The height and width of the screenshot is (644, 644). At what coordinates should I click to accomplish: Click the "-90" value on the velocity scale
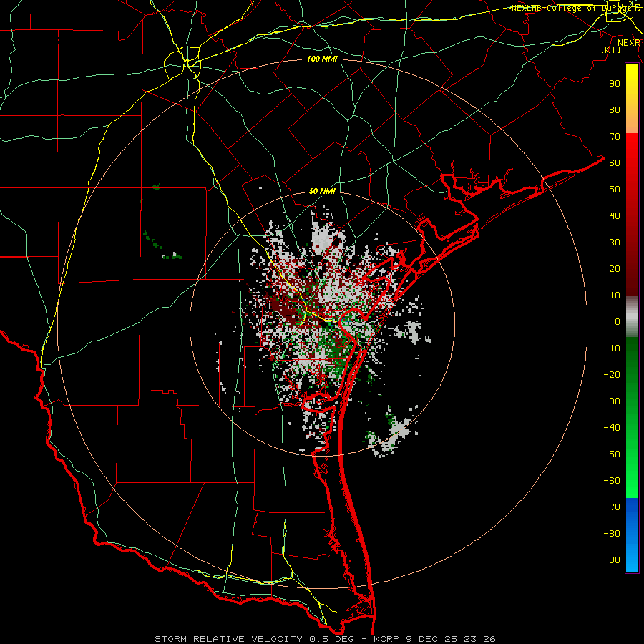click(612, 560)
